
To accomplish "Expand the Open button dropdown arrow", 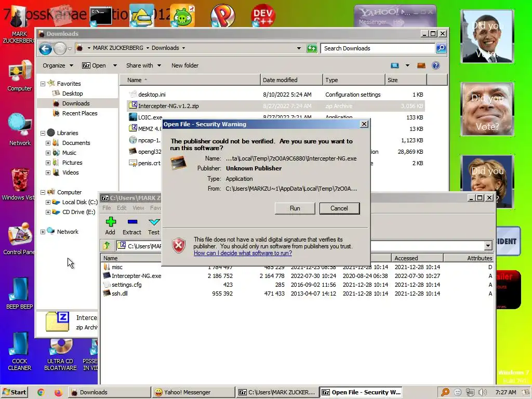I will pos(115,65).
